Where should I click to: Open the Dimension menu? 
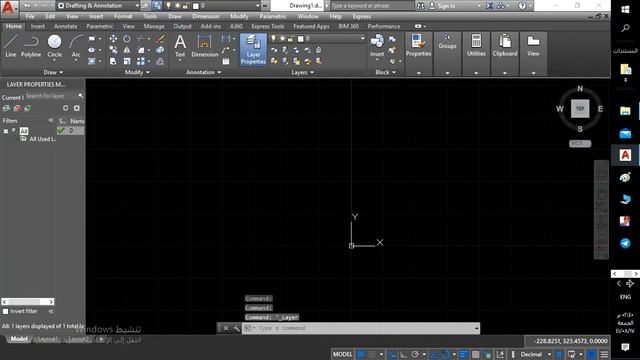tap(205, 16)
